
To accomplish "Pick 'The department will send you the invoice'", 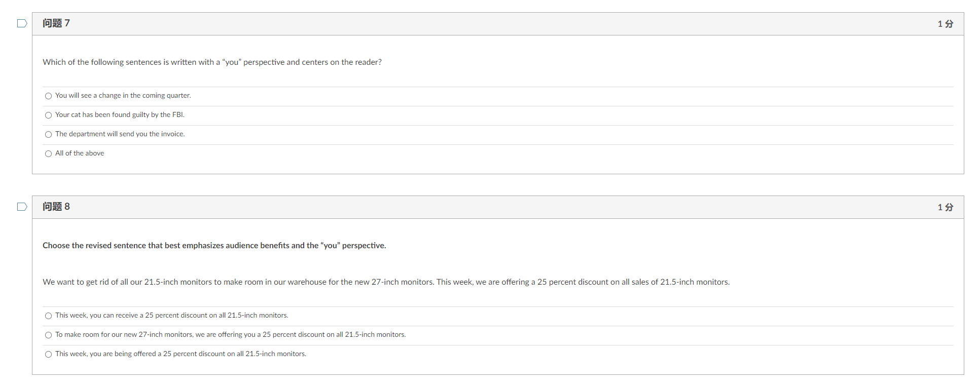I will (x=49, y=134).
